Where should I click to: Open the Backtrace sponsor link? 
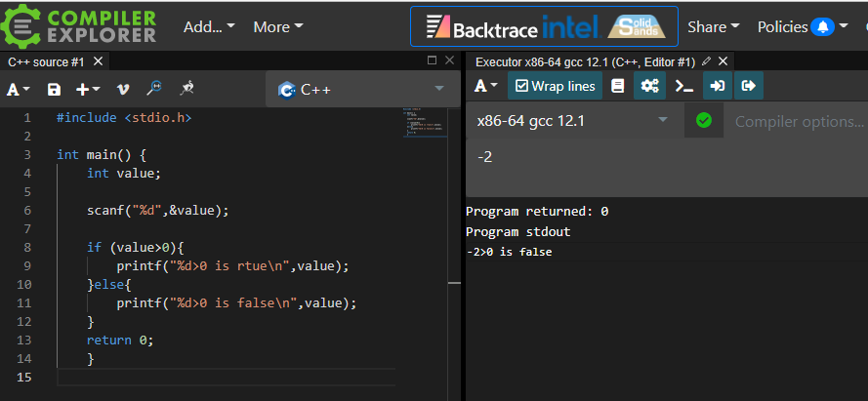[x=482, y=27]
